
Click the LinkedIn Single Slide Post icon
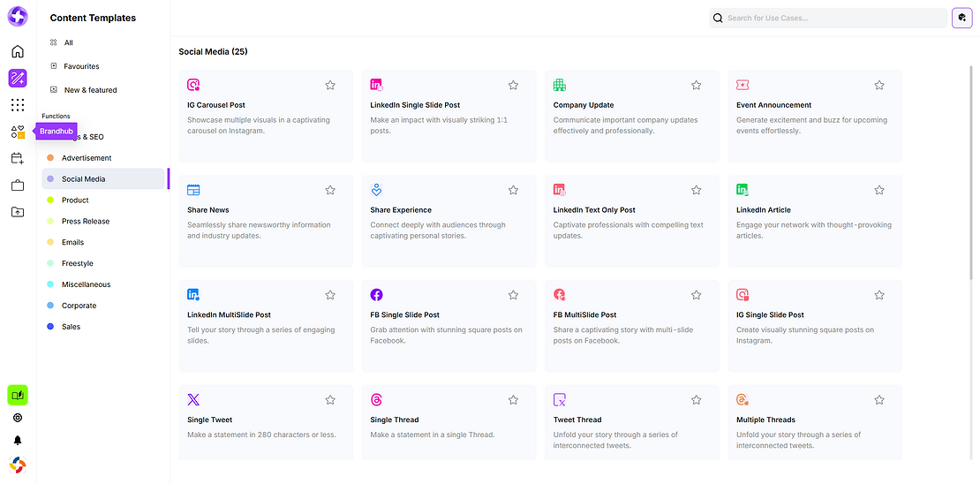pos(376,85)
